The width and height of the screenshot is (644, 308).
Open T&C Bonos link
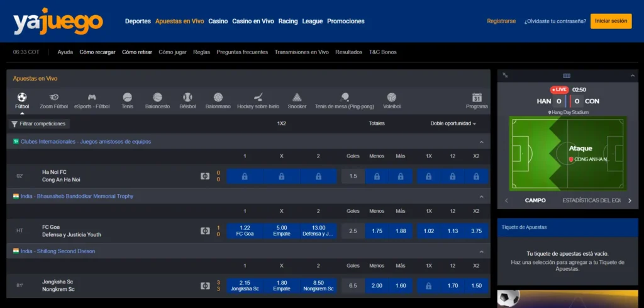click(x=383, y=52)
